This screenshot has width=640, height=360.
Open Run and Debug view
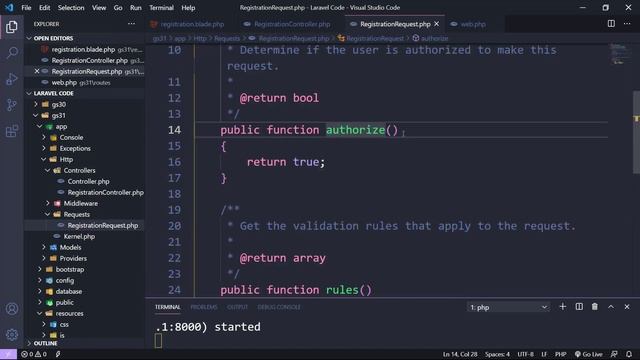click(x=12, y=79)
